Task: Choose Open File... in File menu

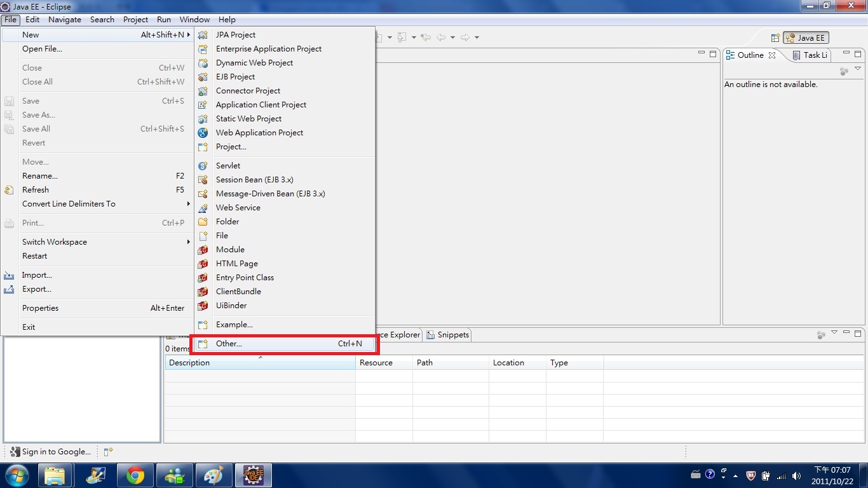Action: 97,49
